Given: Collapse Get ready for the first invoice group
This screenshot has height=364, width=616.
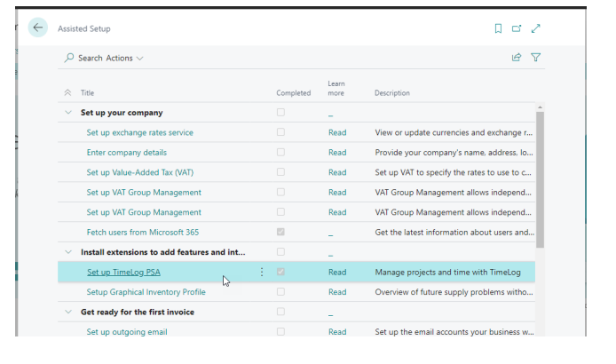Looking at the screenshot, I should coord(68,312).
